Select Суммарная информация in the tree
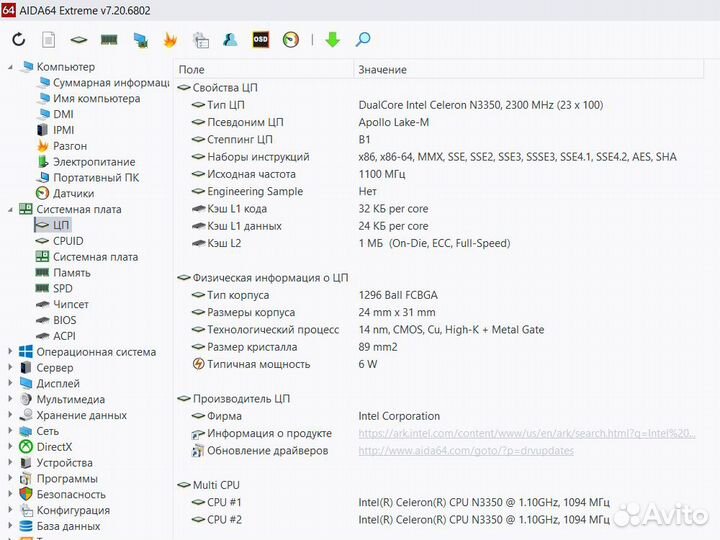This screenshot has width=720, height=540. [103, 83]
